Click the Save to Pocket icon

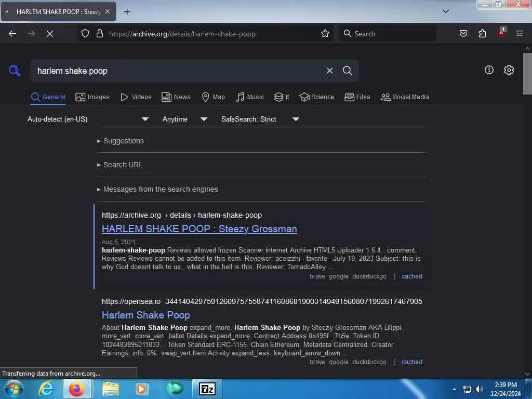point(463,34)
